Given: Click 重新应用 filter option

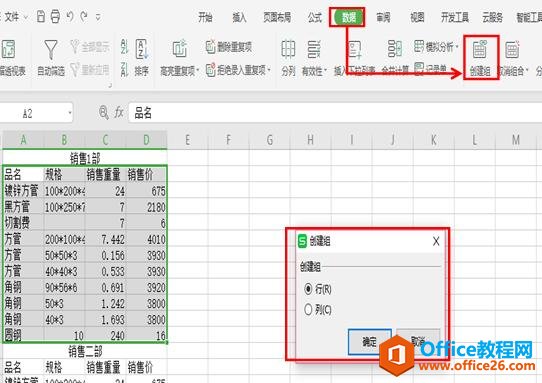Looking at the screenshot, I should [90, 70].
